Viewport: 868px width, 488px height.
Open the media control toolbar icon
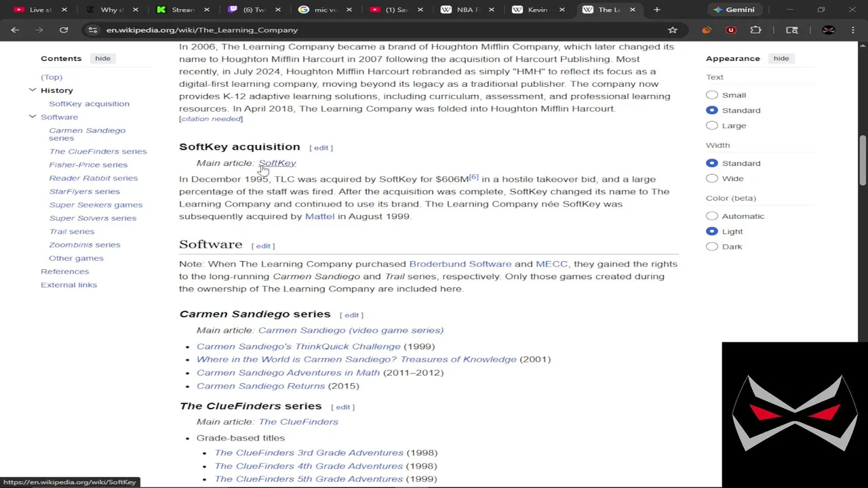791,30
